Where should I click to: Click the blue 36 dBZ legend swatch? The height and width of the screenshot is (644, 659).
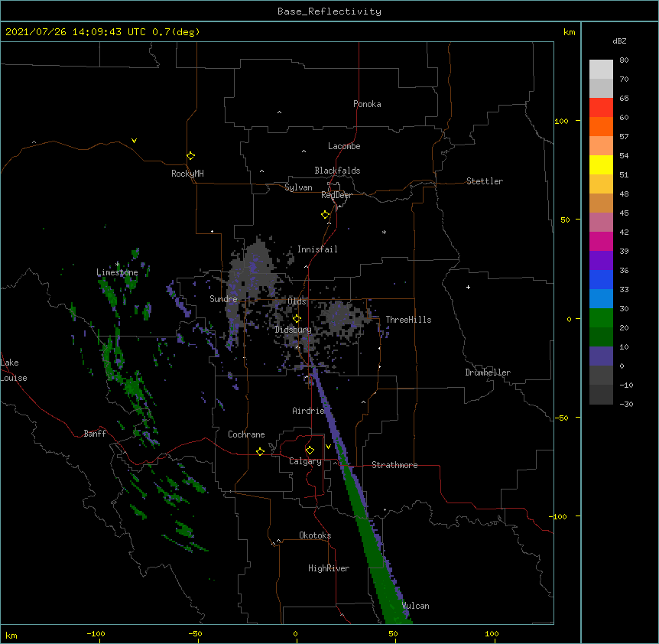[x=601, y=279]
